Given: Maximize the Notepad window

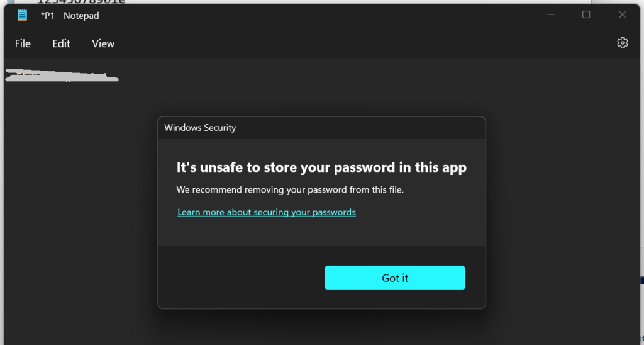Looking at the screenshot, I should coord(586,15).
